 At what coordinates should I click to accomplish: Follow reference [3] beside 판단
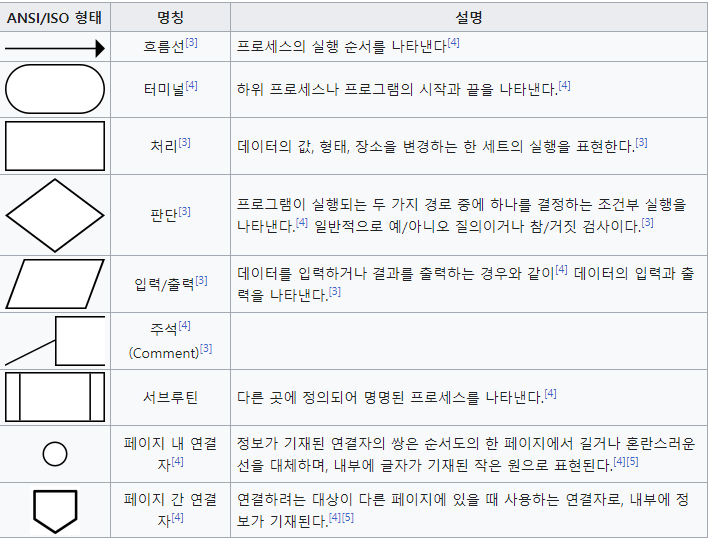point(184,211)
